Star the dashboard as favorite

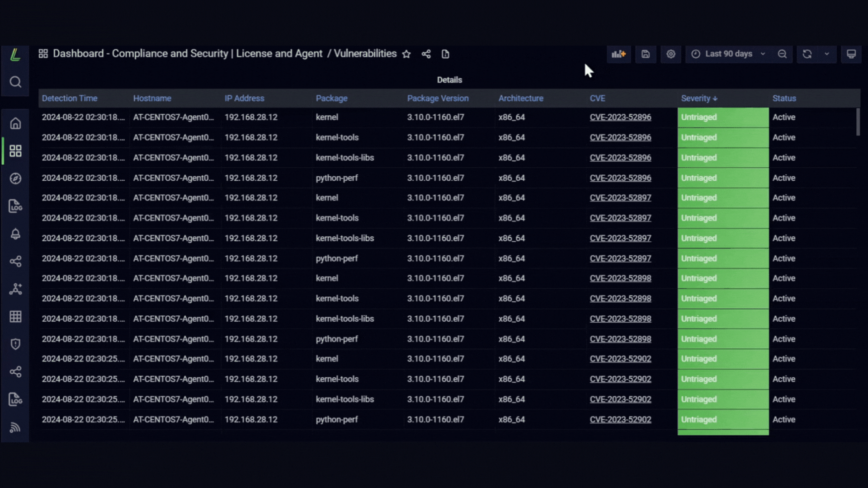coord(406,54)
